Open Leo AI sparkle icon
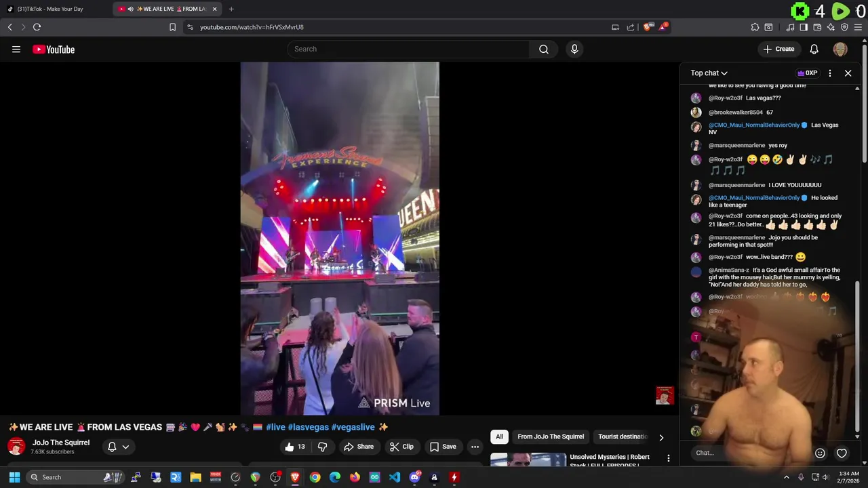868x488 pixels. (x=831, y=27)
